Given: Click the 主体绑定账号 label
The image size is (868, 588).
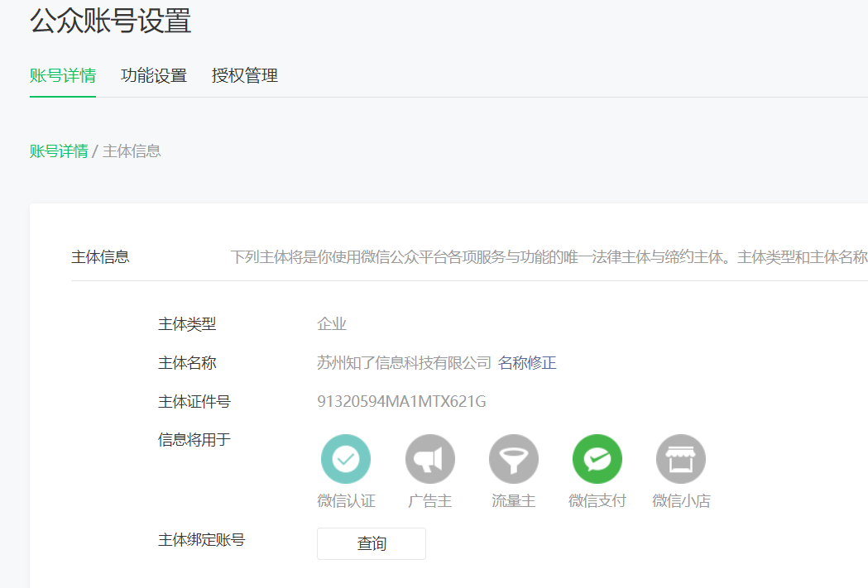Looking at the screenshot, I should click(202, 540).
